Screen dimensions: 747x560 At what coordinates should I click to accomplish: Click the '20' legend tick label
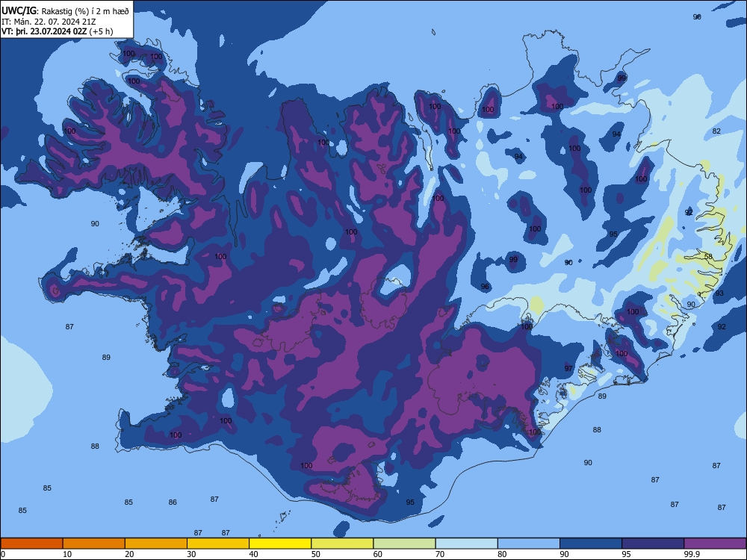129,554
